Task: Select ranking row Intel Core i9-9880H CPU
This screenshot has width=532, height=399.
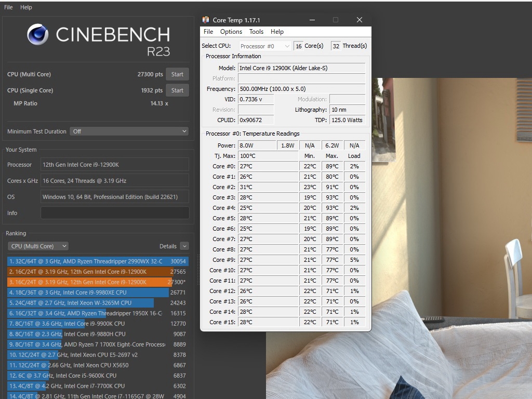Action: 98,334
